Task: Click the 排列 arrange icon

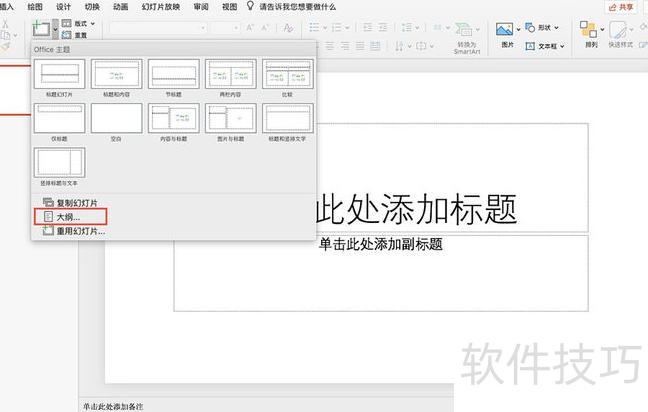Action: click(588, 29)
